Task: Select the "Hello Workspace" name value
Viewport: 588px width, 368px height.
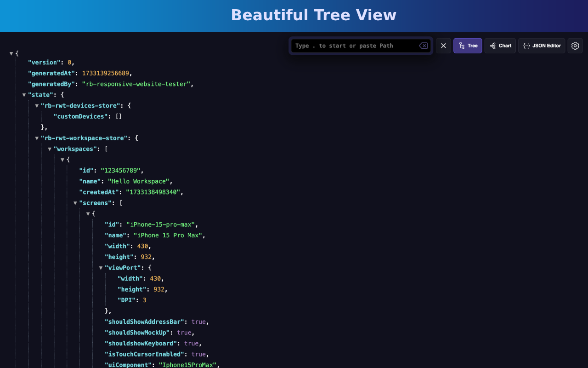Action: 139,181
